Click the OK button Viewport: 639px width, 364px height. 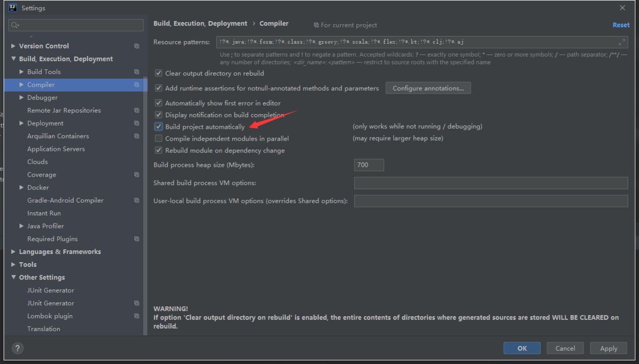point(522,349)
